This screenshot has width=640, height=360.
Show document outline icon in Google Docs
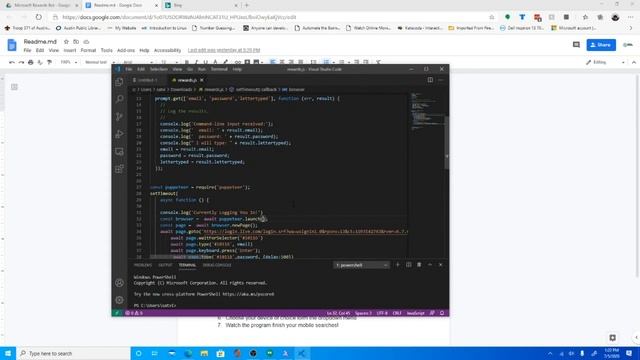click(x=14, y=87)
